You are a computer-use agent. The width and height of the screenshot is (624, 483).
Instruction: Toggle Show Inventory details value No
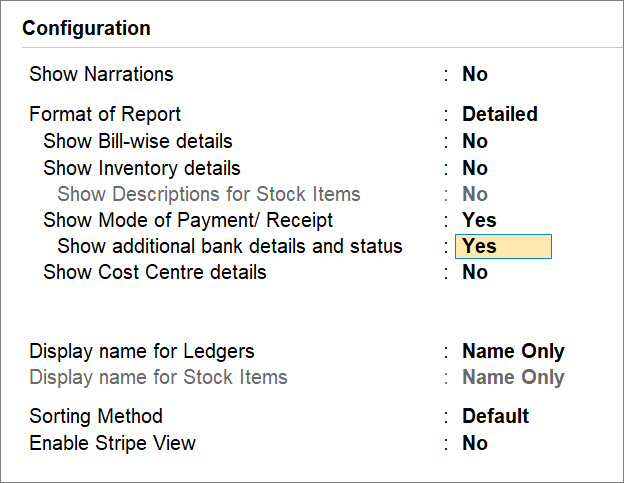pos(475,168)
